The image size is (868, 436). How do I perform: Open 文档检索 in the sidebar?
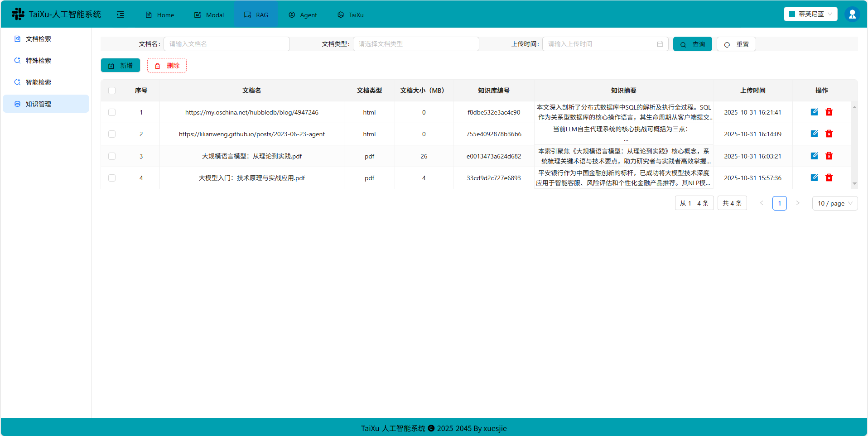coord(46,38)
